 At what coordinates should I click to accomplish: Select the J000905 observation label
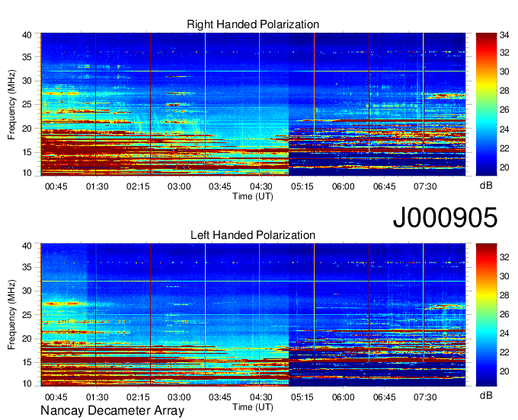(x=445, y=218)
